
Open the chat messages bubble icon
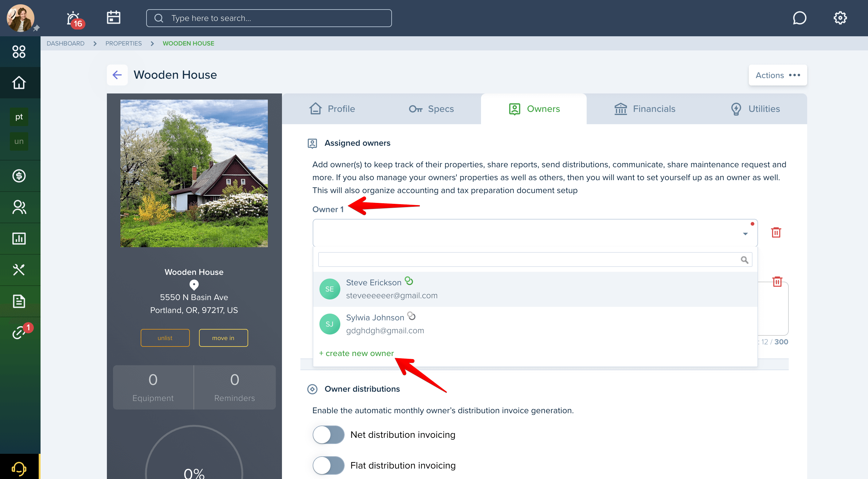point(799,18)
